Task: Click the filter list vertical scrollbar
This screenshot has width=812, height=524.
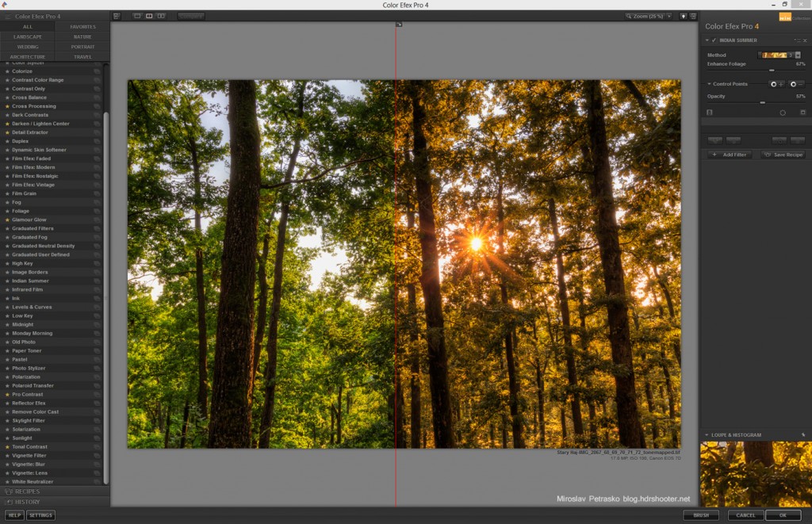Action: [x=106, y=298]
